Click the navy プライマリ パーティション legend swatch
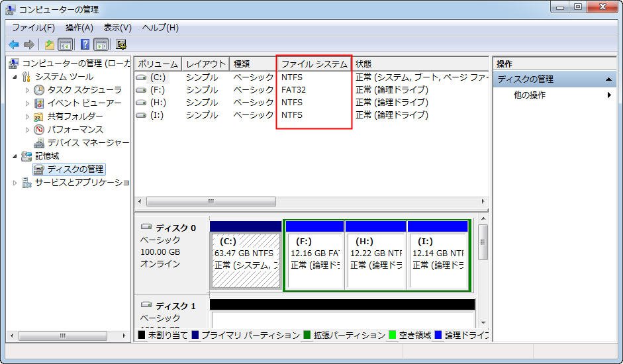 coord(195,335)
